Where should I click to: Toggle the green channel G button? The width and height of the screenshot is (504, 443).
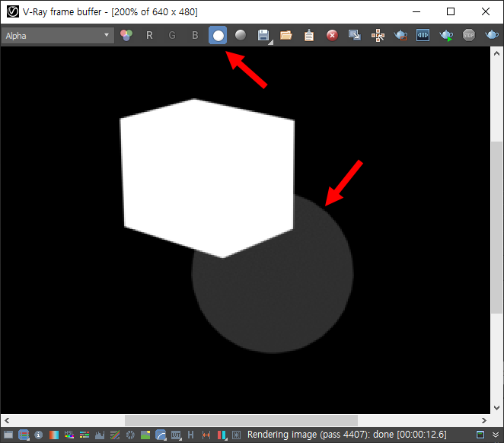click(x=172, y=35)
